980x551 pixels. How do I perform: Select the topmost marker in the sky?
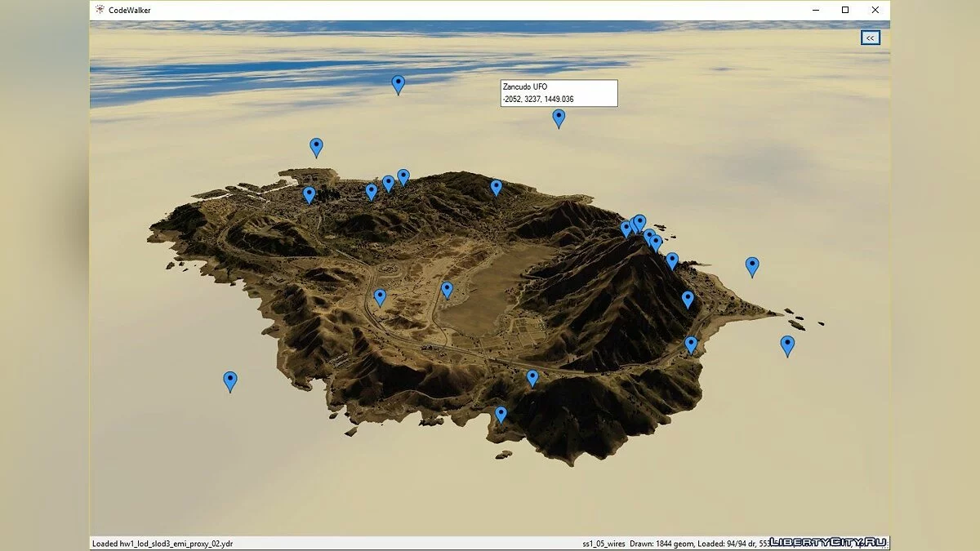pyautogui.click(x=398, y=83)
